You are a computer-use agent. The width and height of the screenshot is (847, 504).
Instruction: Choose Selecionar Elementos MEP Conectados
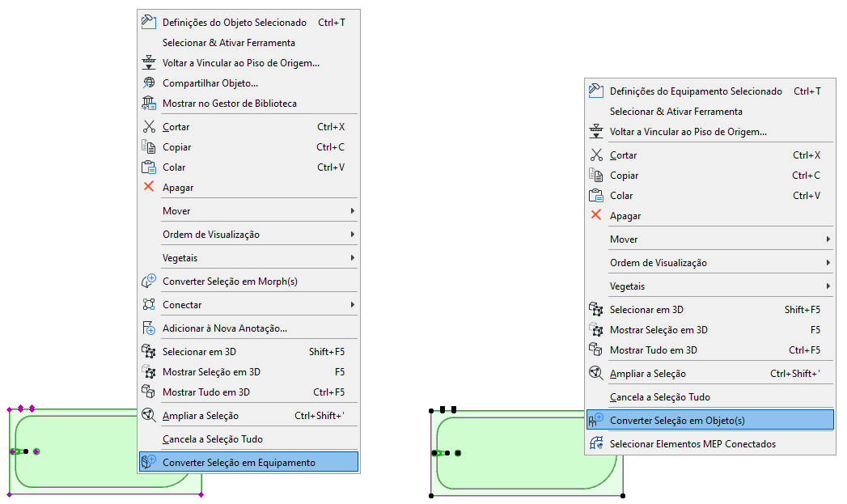click(x=710, y=443)
